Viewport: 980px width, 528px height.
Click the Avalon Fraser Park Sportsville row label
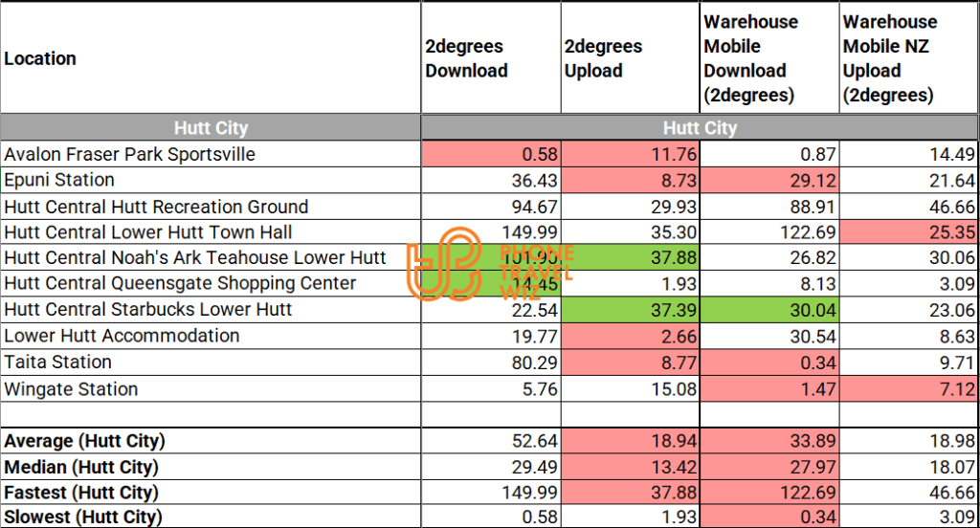pos(129,154)
